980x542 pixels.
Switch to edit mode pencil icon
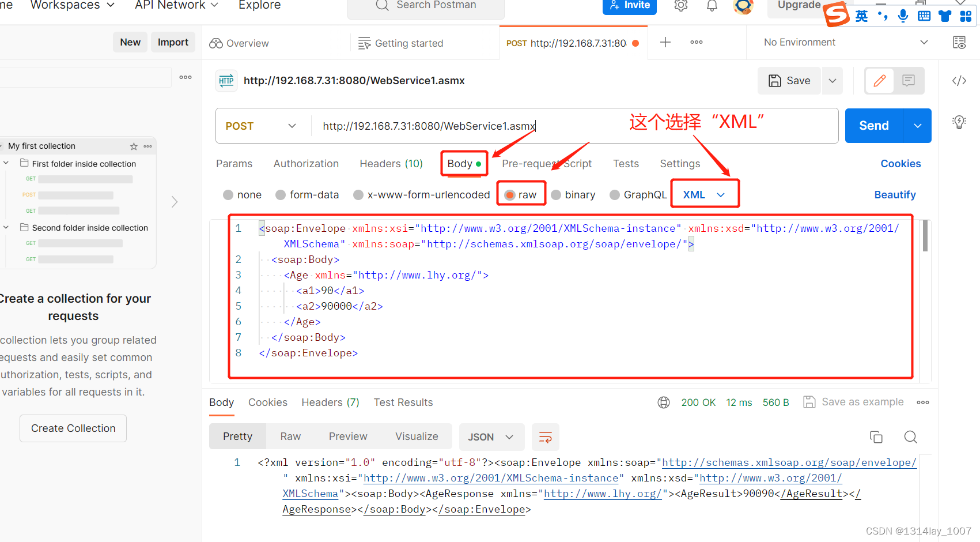(880, 81)
